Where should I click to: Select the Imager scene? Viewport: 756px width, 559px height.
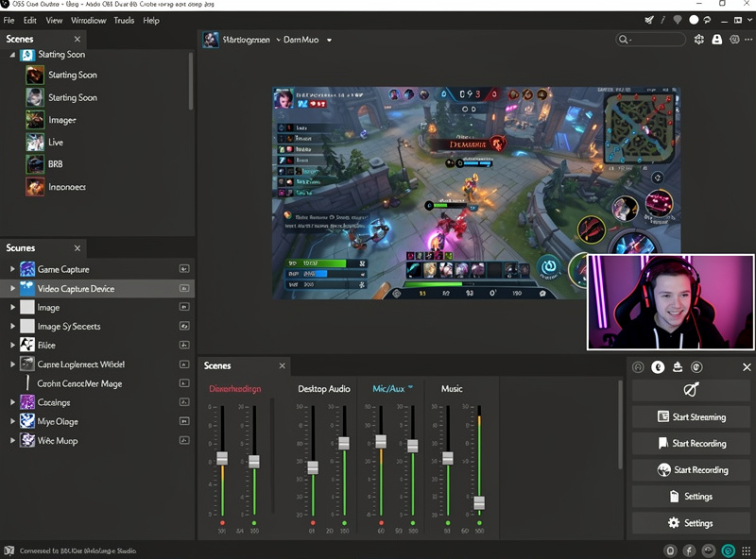tap(61, 120)
